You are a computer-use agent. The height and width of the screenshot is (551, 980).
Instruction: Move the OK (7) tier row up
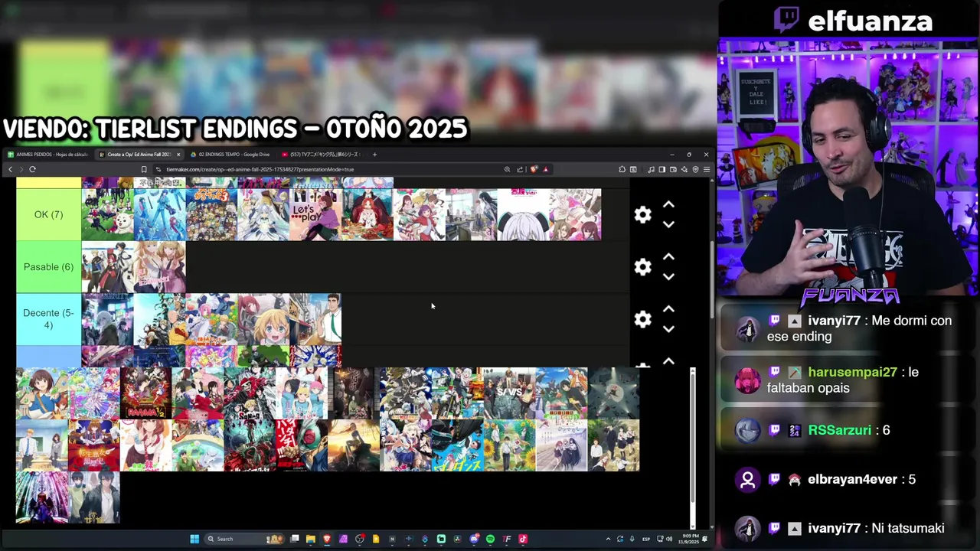668,205
